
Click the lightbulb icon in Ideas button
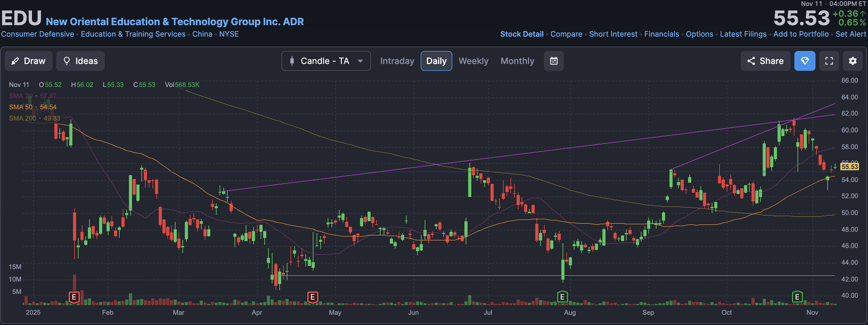point(67,61)
